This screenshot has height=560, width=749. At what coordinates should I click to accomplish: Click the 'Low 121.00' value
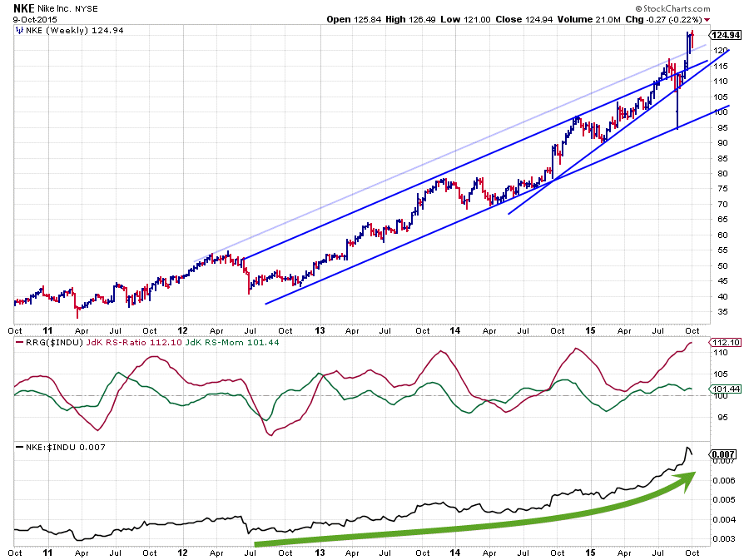pyautogui.click(x=465, y=20)
